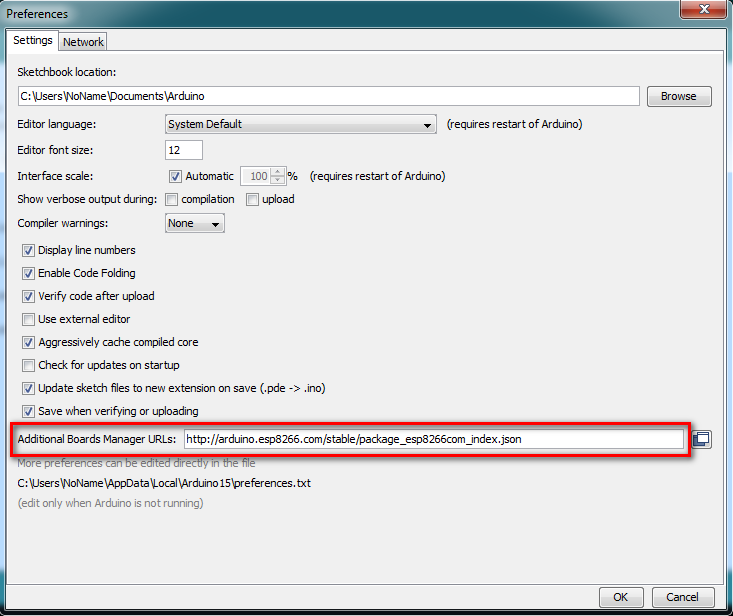The image size is (733, 616).
Task: Enable Use external editor option
Action: click(x=28, y=319)
